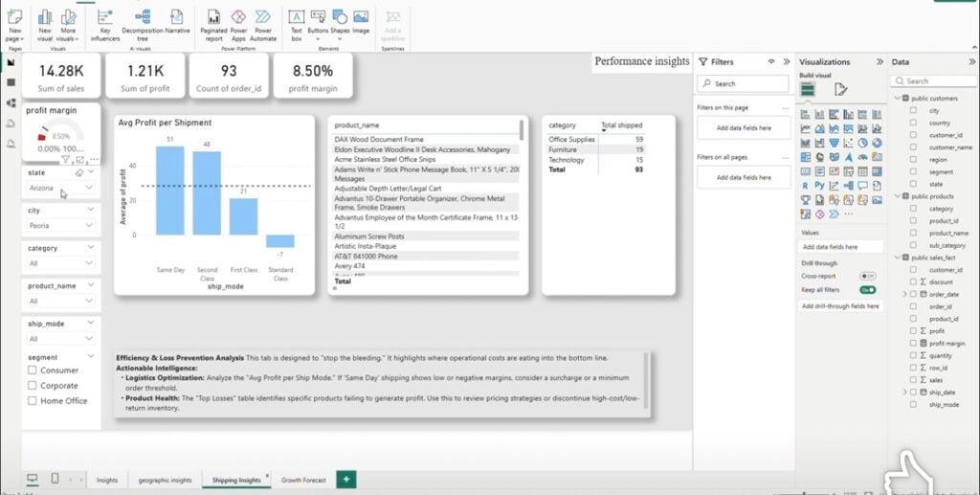Click the Filters pane search box

(743, 83)
